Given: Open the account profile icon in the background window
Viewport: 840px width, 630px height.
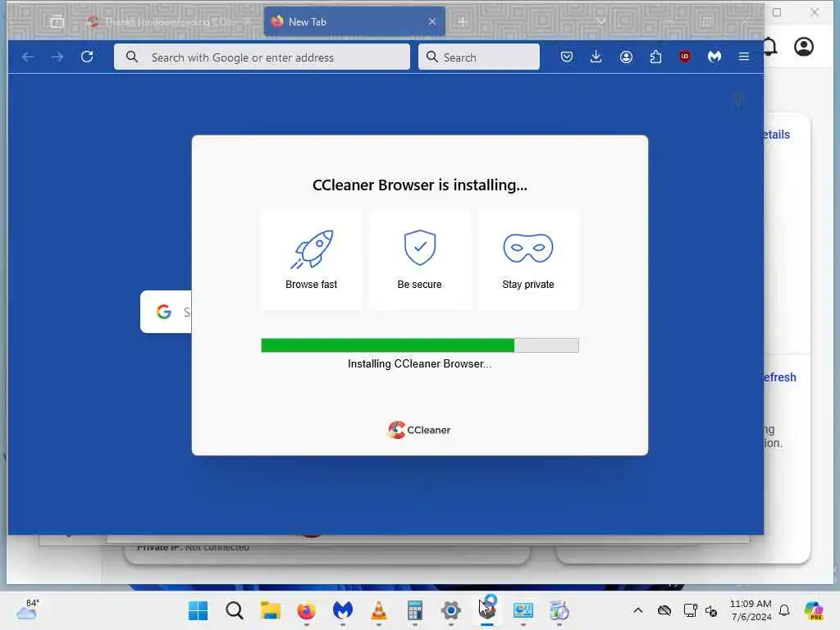Looking at the screenshot, I should [804, 47].
